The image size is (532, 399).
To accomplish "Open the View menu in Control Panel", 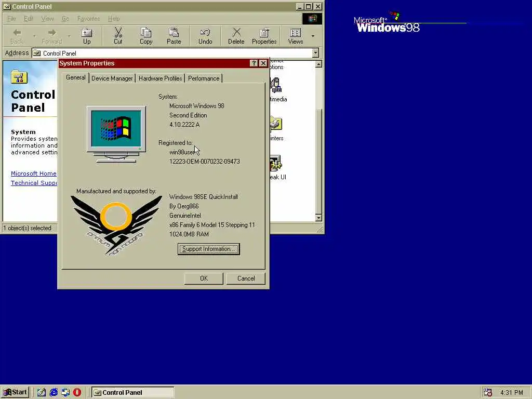I will coord(47,19).
